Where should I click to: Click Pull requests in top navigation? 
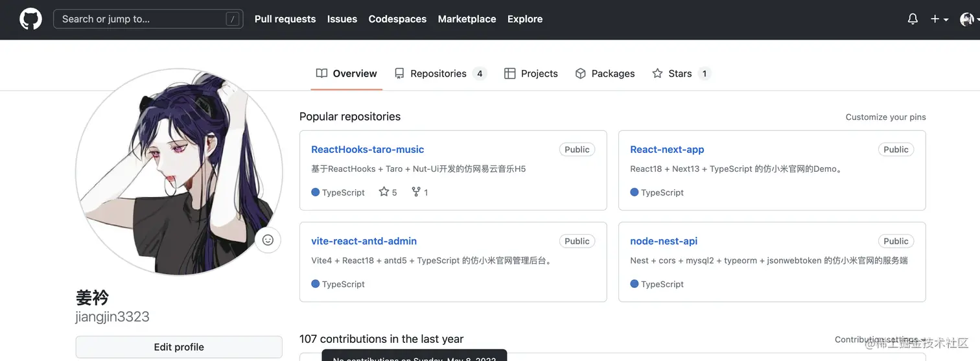click(285, 19)
